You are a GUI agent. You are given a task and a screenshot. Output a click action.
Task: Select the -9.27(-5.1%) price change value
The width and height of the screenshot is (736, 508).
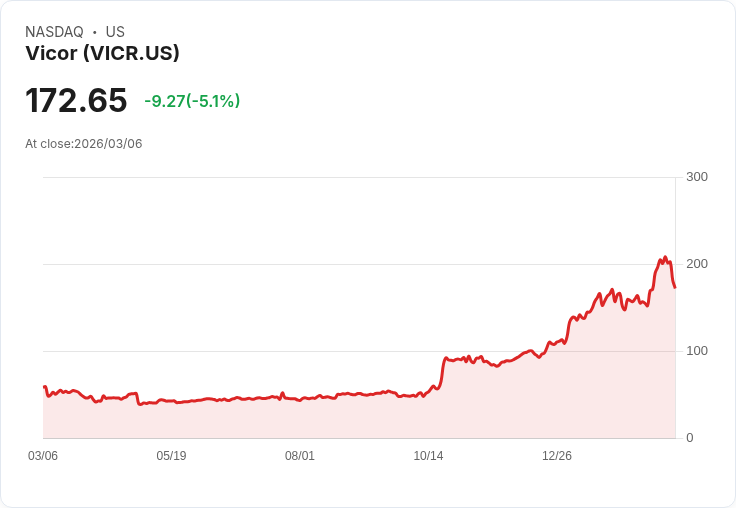(x=192, y=101)
